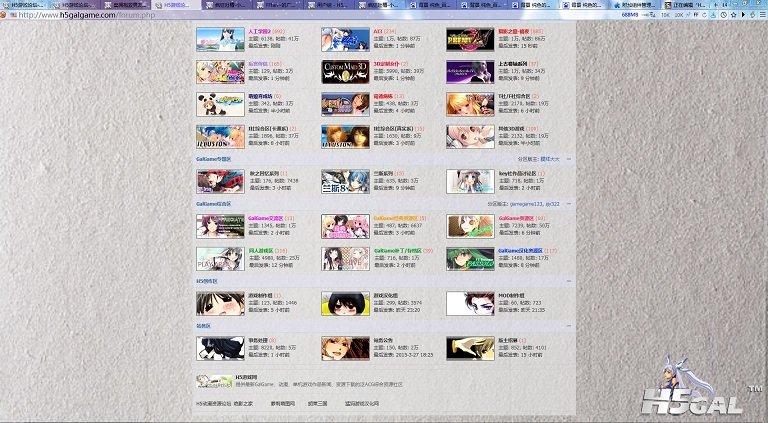This screenshot has width=768, height=423.
Task: Open last post time 昨天 21:35
Action: coord(533,310)
